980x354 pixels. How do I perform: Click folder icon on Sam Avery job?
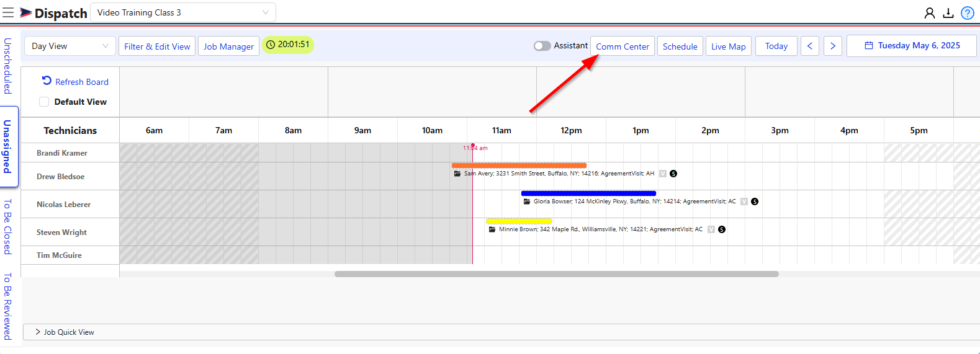point(457,174)
